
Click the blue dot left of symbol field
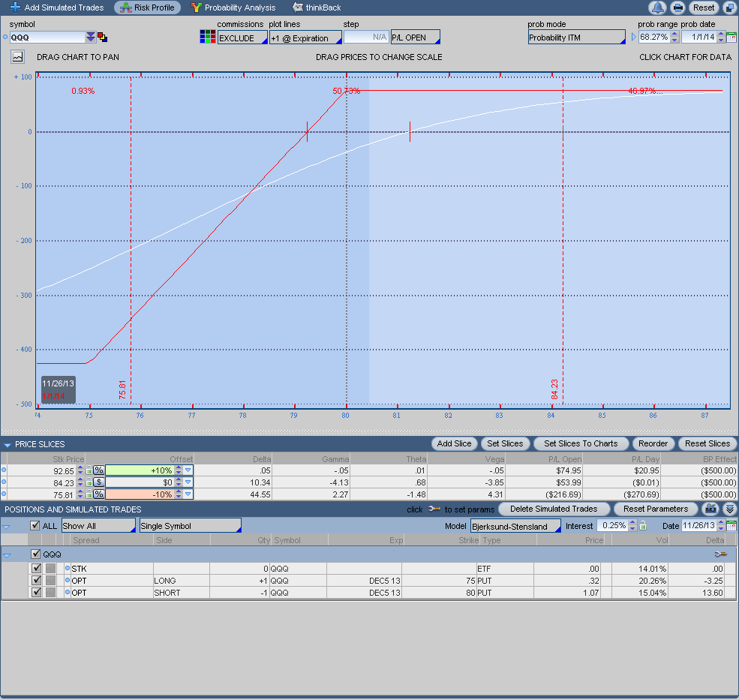pos(5,37)
